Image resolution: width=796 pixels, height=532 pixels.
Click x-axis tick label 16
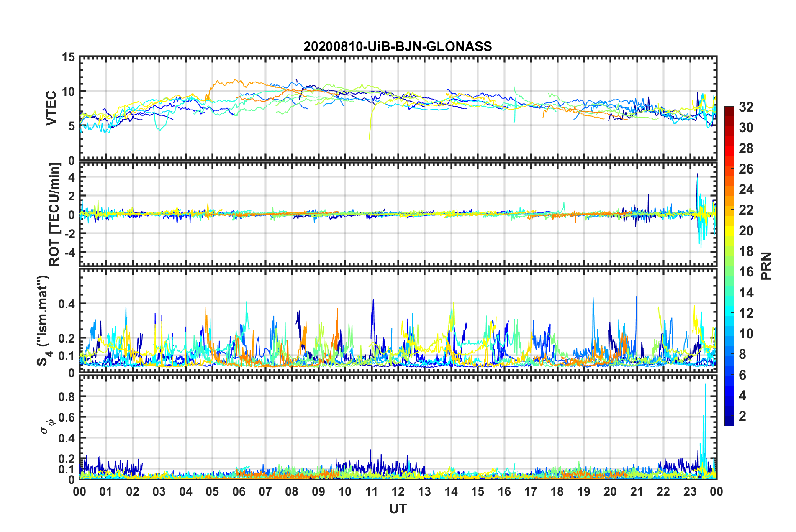click(x=504, y=491)
